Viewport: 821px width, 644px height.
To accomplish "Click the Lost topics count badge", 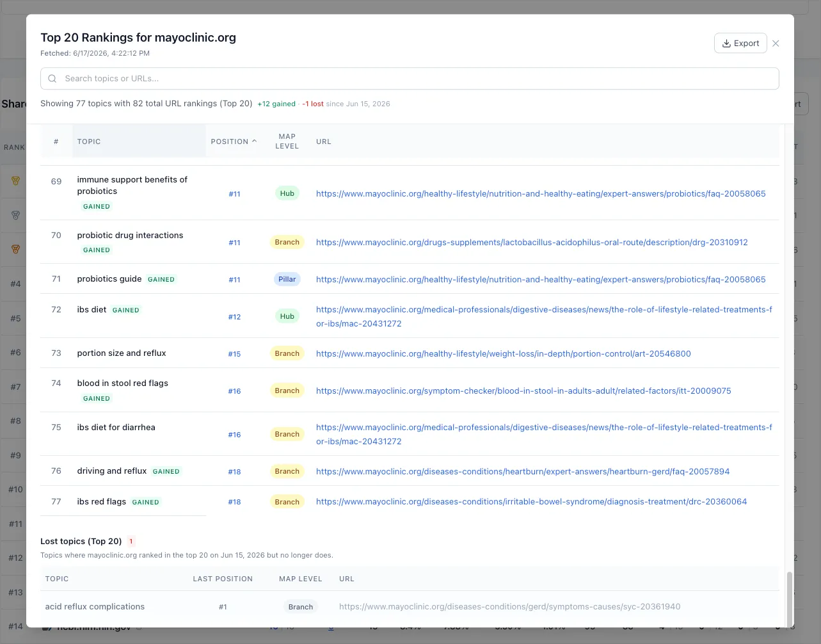I will [131, 541].
